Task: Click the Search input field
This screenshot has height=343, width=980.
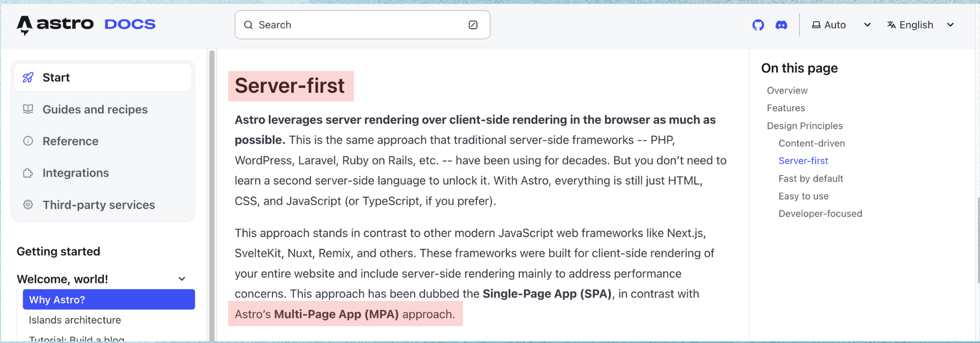Action: click(x=362, y=25)
